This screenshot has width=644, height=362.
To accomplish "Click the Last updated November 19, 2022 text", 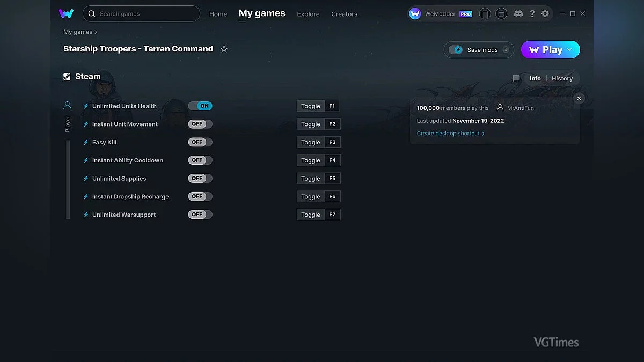I will 460,121.
